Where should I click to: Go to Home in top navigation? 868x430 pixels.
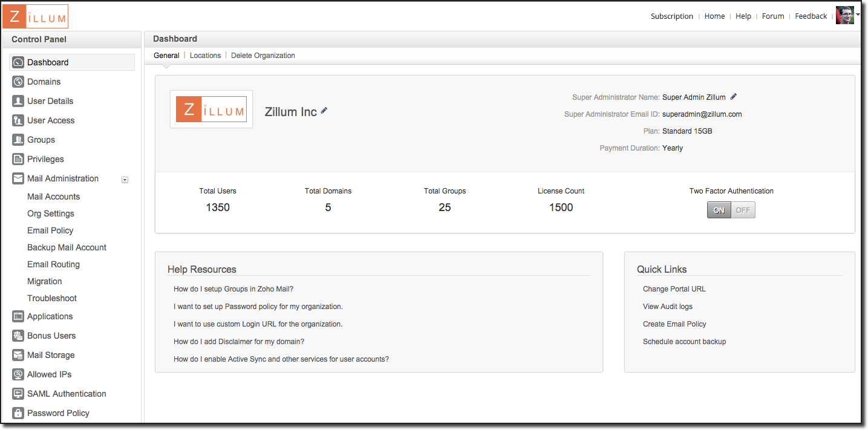[x=714, y=16]
